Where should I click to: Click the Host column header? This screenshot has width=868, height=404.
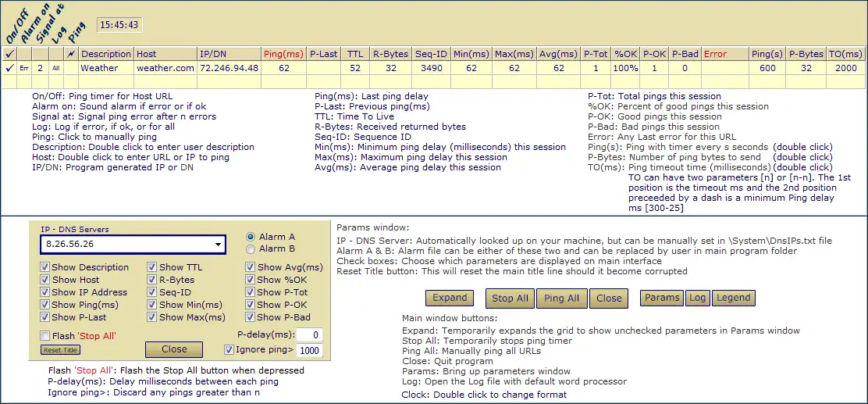(x=165, y=55)
